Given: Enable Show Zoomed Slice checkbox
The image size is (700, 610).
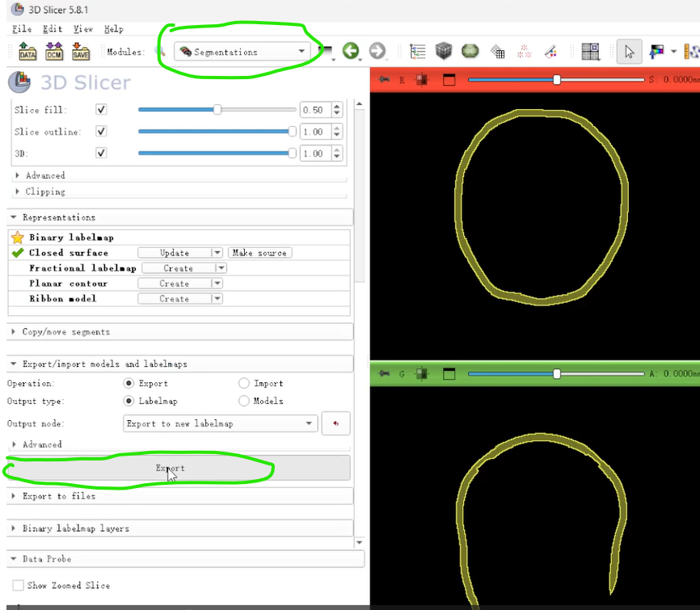Looking at the screenshot, I should (x=19, y=585).
